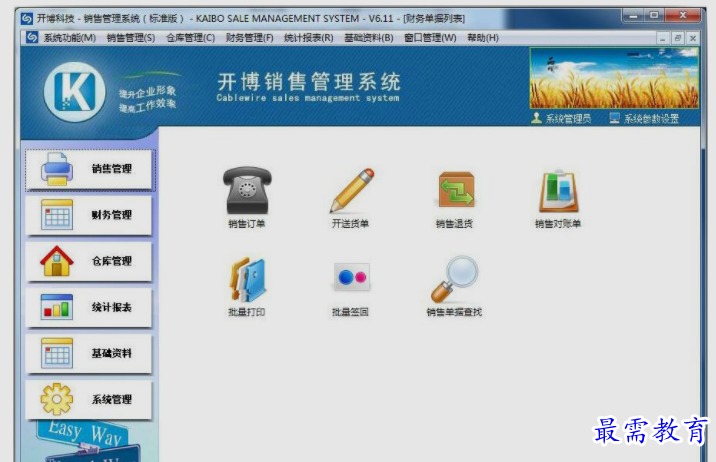The height and width of the screenshot is (462, 716).
Task: Click the title bar app icon
Action: tap(27, 18)
